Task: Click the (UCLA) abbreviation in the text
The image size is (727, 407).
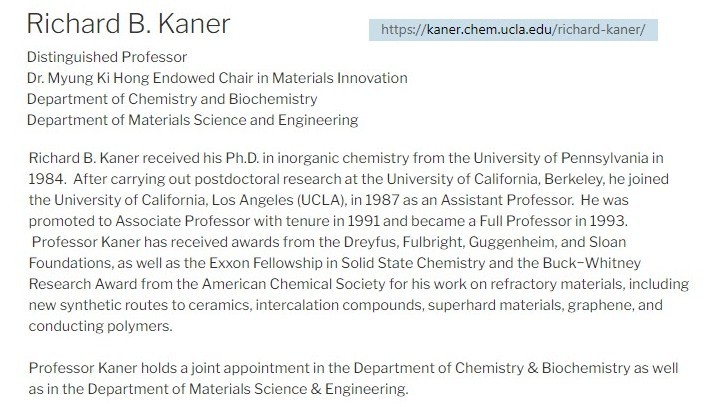Action: [322, 200]
